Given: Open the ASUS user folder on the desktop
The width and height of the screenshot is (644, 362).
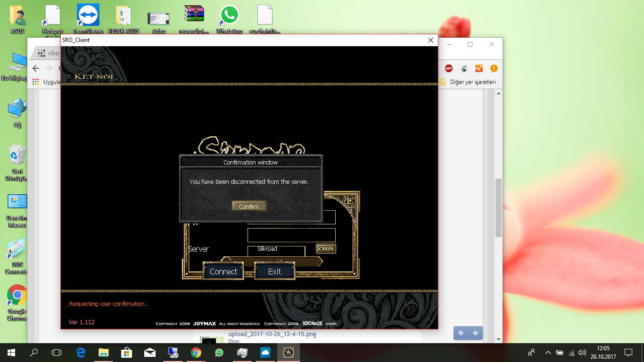Looking at the screenshot, I should [18, 19].
